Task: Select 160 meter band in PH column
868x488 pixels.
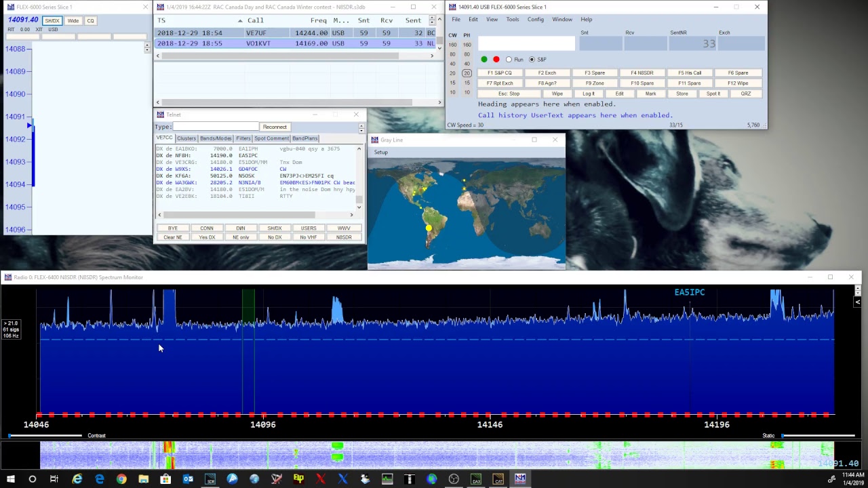Action: coord(467,45)
